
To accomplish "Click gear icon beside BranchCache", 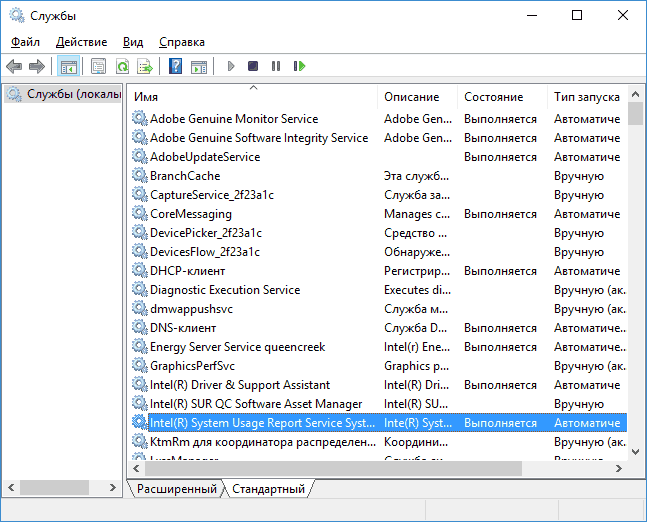I will click(x=139, y=175).
